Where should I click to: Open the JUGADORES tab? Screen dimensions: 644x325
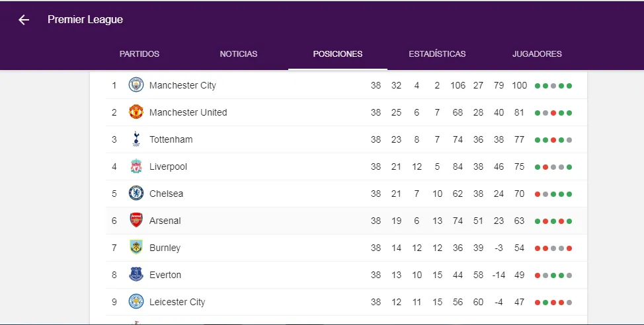[x=537, y=54]
